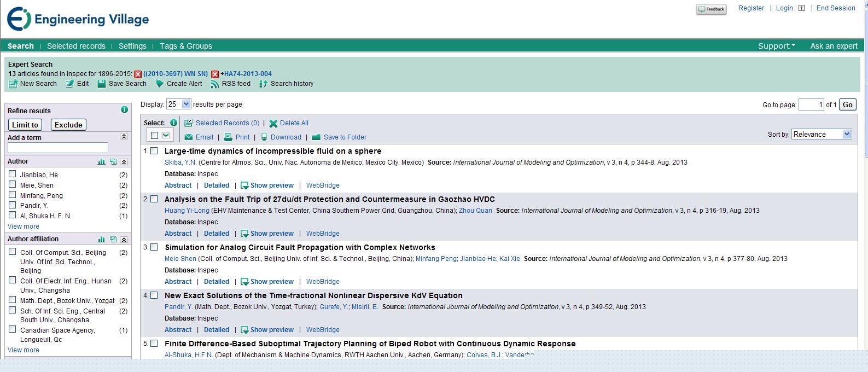Image resolution: width=868 pixels, height=372 pixels.
Task: Expand View more under Author affiliation
Action: coord(24,350)
